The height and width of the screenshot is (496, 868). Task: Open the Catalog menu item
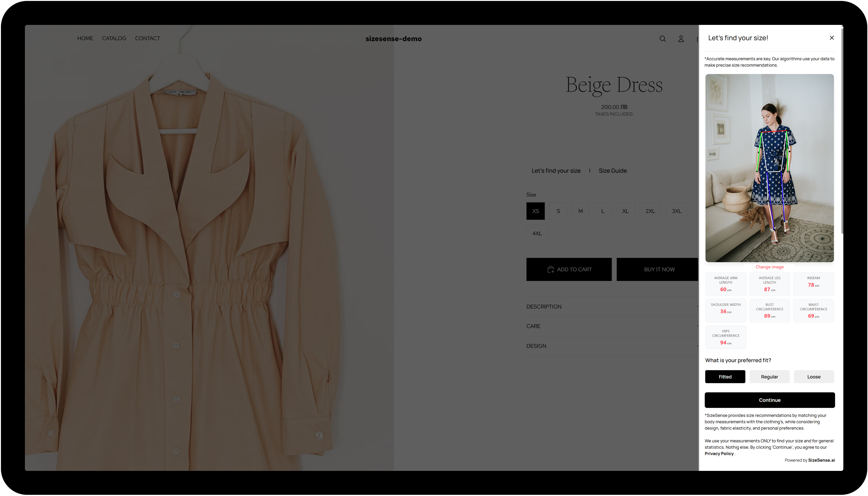[x=114, y=38]
